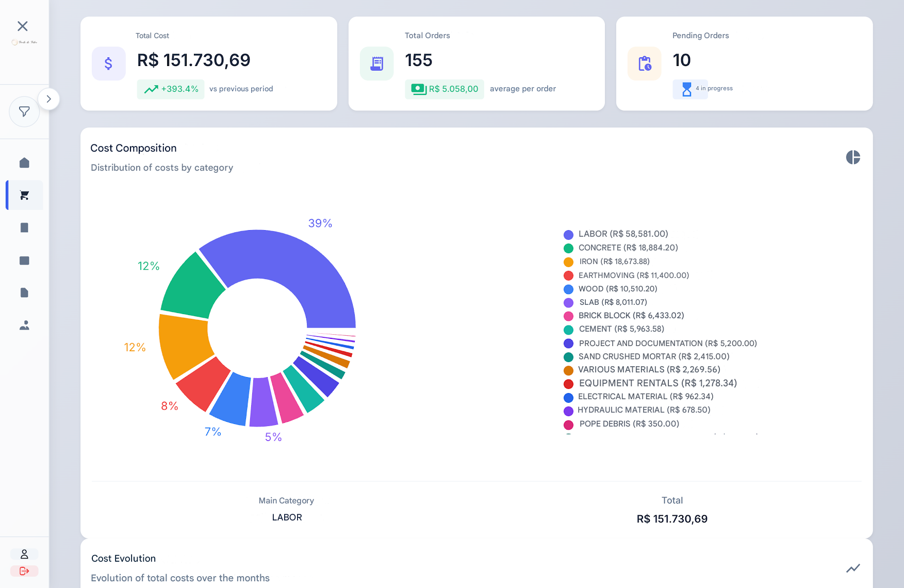Expand the sidebar with the chevron arrow

48,99
